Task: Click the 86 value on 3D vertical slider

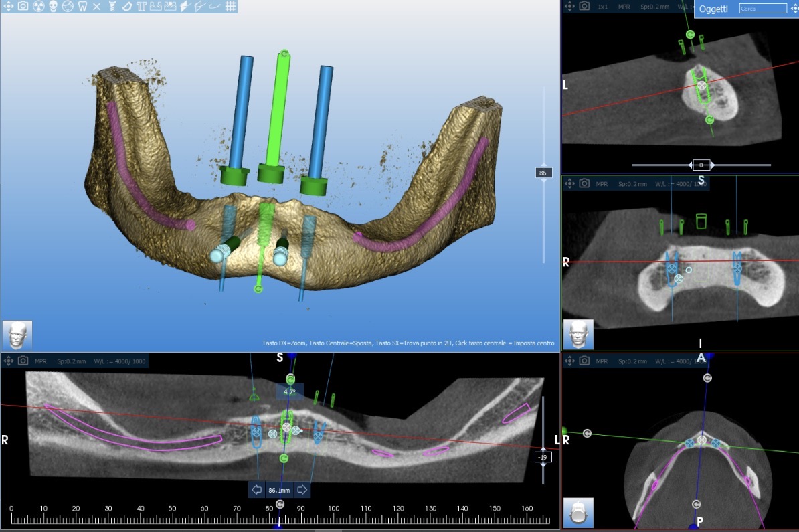Action: click(543, 173)
